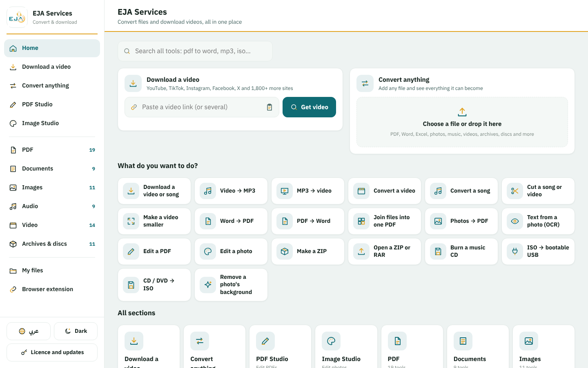Click the clipboard paste icon
Image resolution: width=588 pixels, height=368 pixels.
[x=269, y=107]
